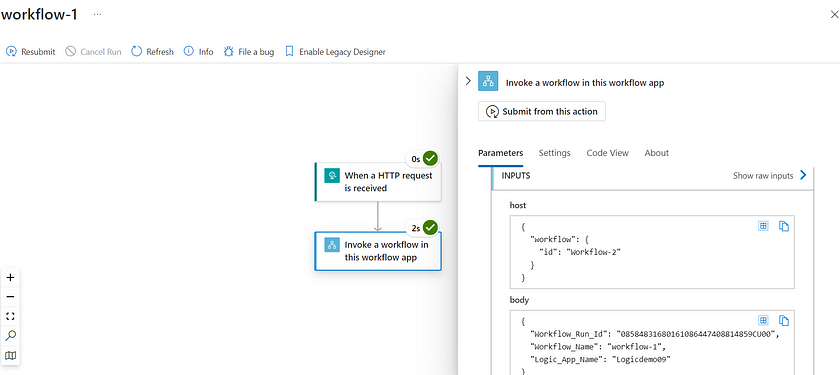Open the Info pane
The width and height of the screenshot is (840, 375).
[x=198, y=52]
